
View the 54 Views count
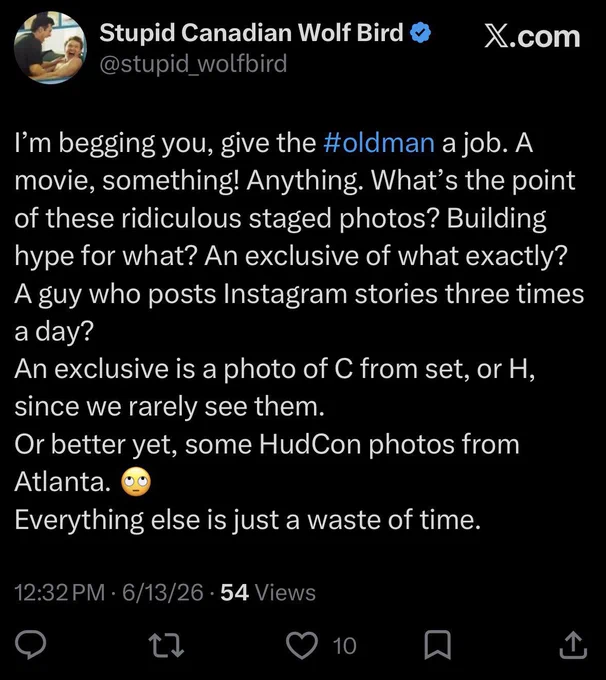click(268, 592)
